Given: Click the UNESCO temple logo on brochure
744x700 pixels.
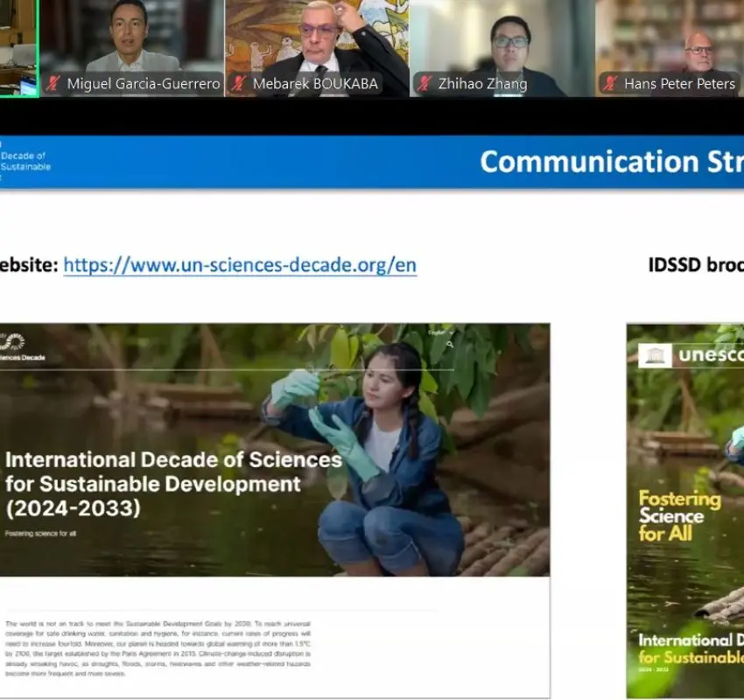Looking at the screenshot, I should coord(655,355).
